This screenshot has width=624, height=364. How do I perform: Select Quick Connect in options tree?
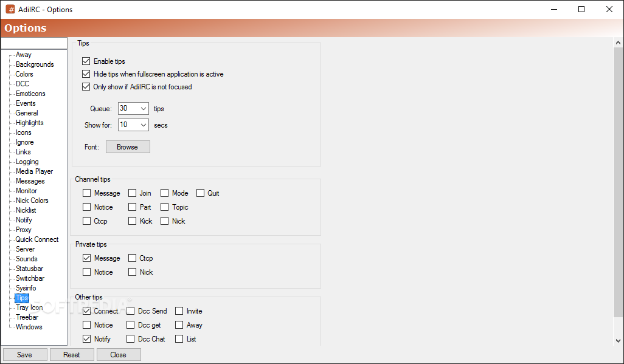pos(37,239)
